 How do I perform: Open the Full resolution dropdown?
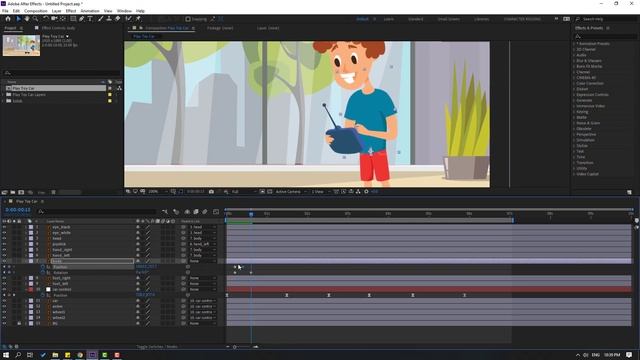coord(244,191)
